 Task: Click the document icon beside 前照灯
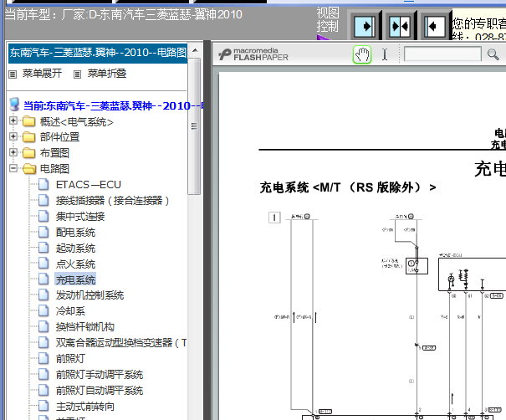point(43,358)
